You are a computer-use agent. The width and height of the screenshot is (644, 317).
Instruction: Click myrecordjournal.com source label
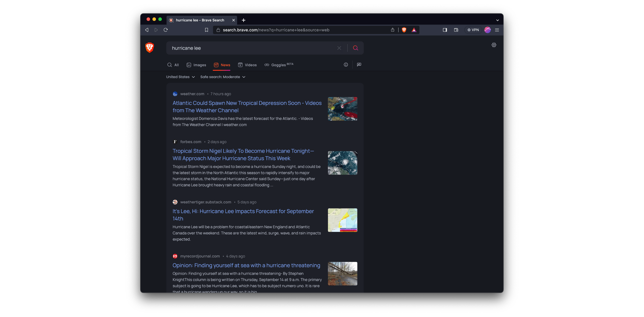pos(200,256)
